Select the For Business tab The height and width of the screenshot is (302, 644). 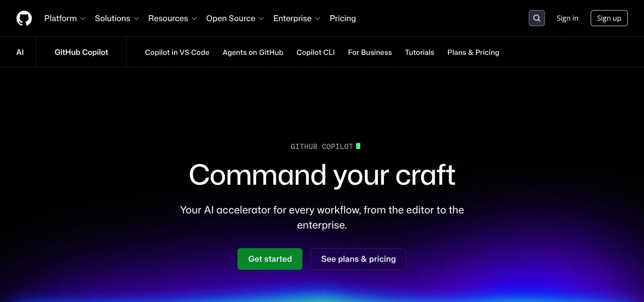point(370,52)
